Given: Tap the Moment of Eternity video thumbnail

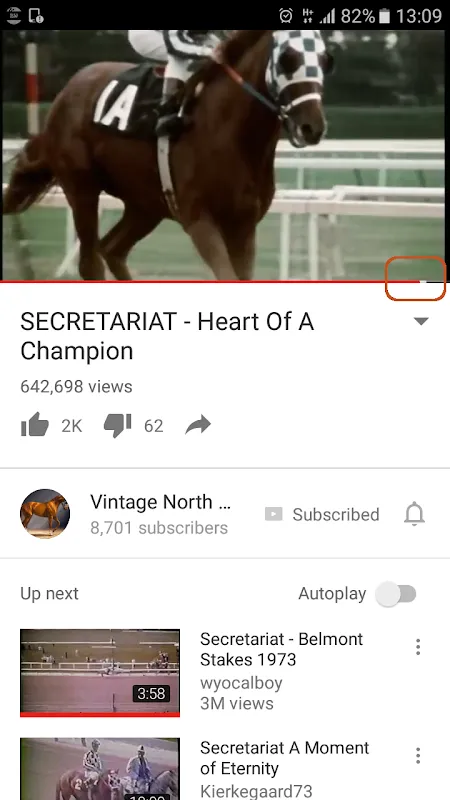Looking at the screenshot, I should [x=100, y=769].
